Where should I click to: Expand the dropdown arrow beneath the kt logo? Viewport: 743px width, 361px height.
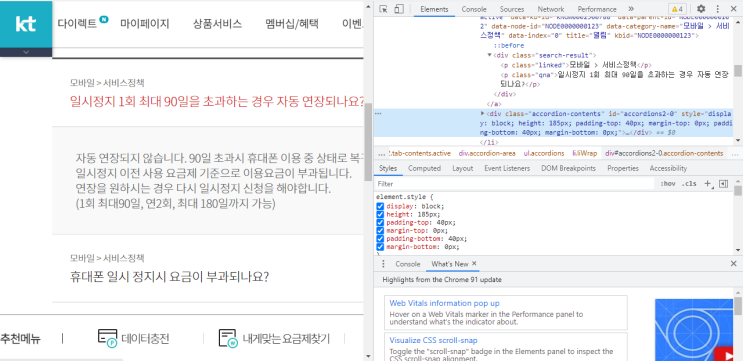[x=26, y=52]
